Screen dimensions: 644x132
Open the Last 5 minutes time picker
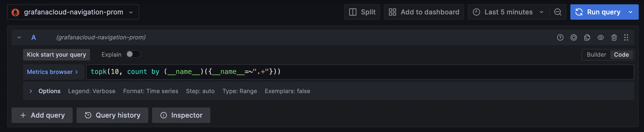[x=508, y=12]
